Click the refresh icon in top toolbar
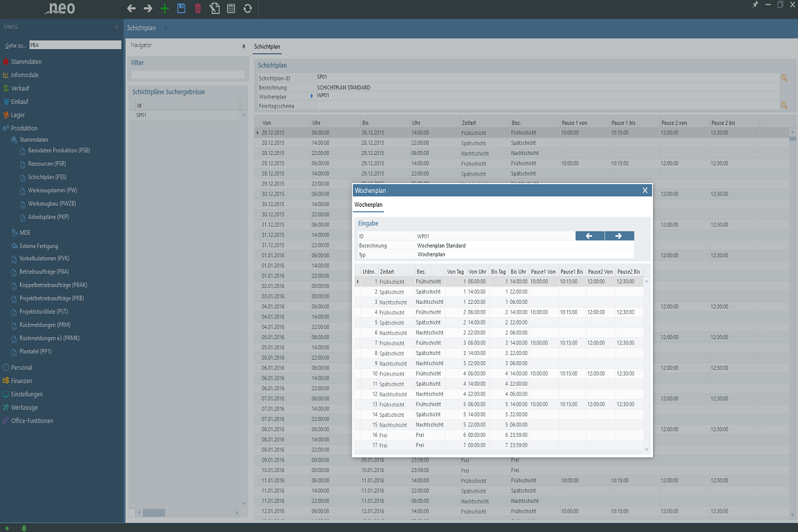 (247, 9)
